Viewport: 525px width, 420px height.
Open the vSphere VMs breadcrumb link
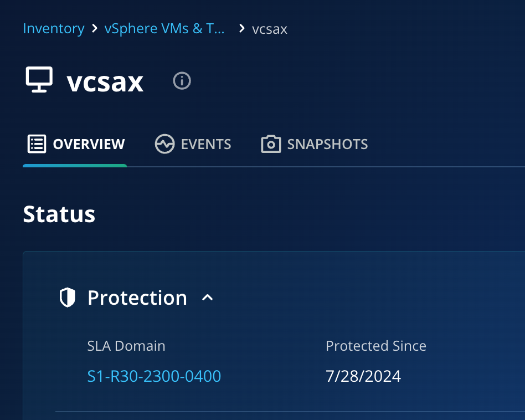(x=164, y=28)
